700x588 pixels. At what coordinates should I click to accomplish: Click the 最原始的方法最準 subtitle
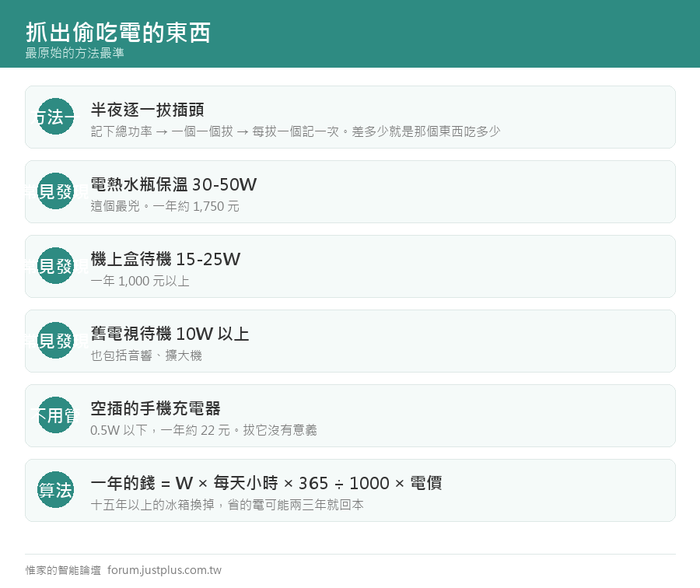click(x=75, y=53)
